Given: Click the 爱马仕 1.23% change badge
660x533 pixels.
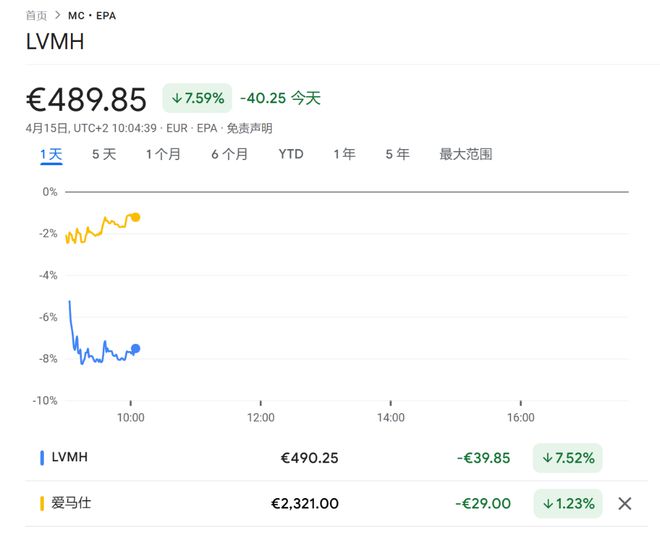Looking at the screenshot, I should (568, 504).
